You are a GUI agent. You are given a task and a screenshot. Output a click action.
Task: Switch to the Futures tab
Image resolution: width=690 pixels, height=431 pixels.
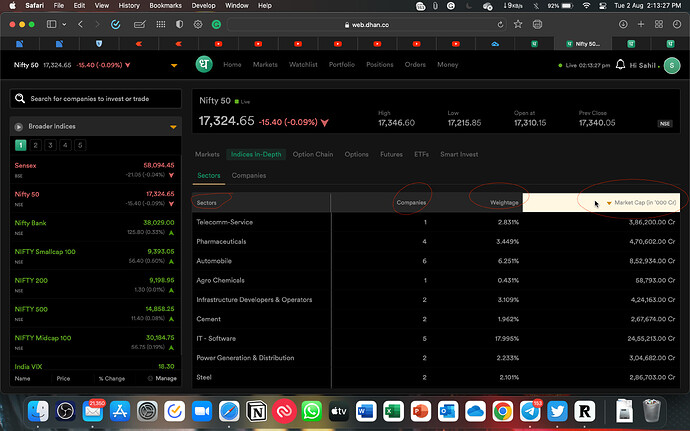391,154
